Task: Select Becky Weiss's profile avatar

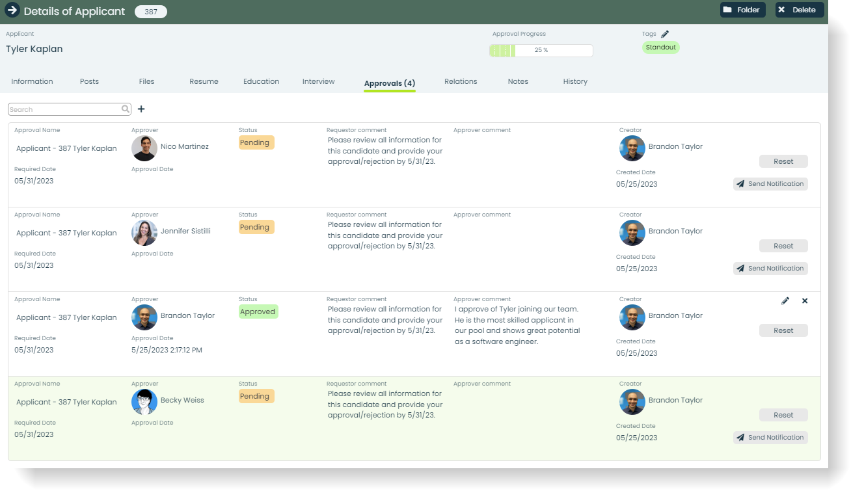Action: 144,401
